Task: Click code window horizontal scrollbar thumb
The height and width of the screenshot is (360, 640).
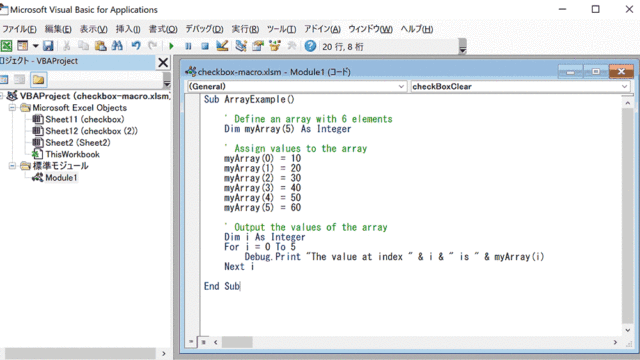Action: [237, 342]
